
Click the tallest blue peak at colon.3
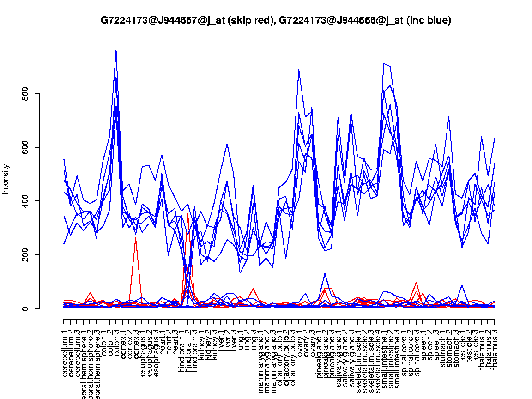coord(116,50)
